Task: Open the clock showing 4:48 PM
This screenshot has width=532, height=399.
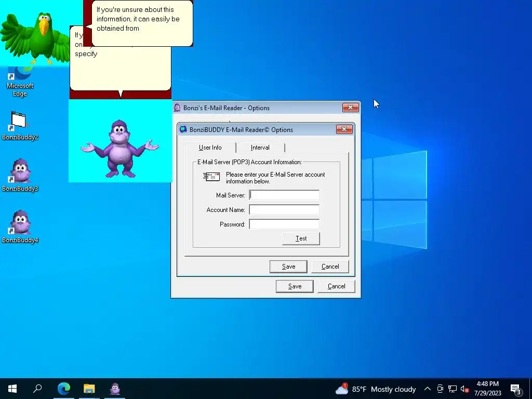Action: pyautogui.click(x=487, y=389)
